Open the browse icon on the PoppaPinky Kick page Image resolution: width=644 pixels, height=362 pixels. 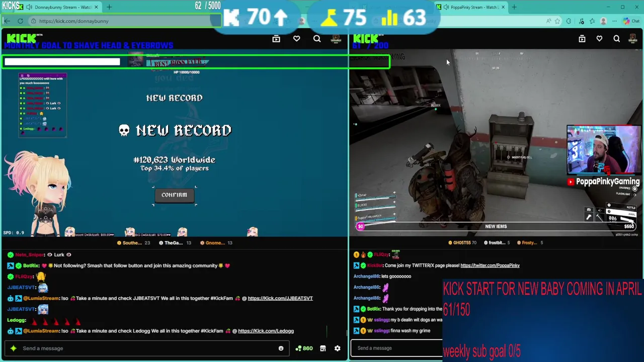click(582, 39)
